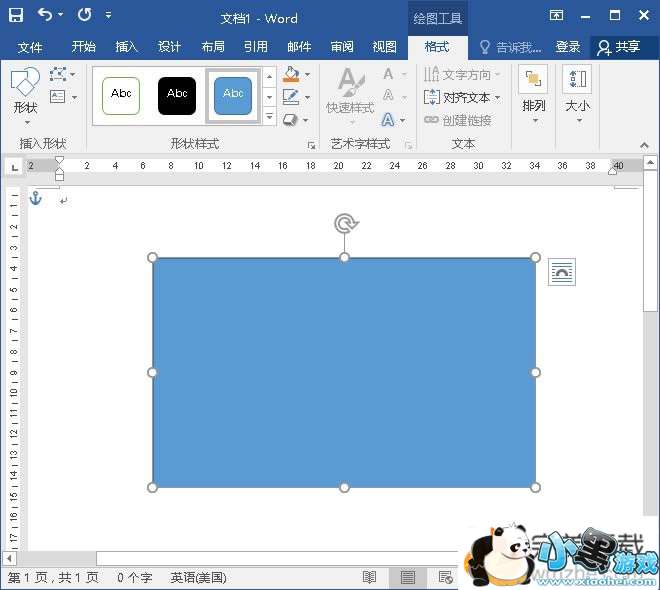The height and width of the screenshot is (590, 660).
Task: Apply the black filled Abc shape style
Action: 177,95
